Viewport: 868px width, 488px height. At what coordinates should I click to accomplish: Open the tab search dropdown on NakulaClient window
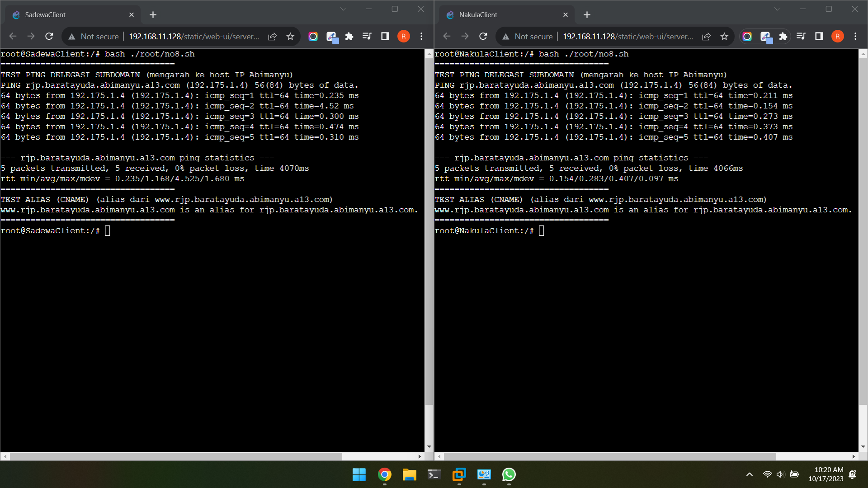tap(777, 9)
